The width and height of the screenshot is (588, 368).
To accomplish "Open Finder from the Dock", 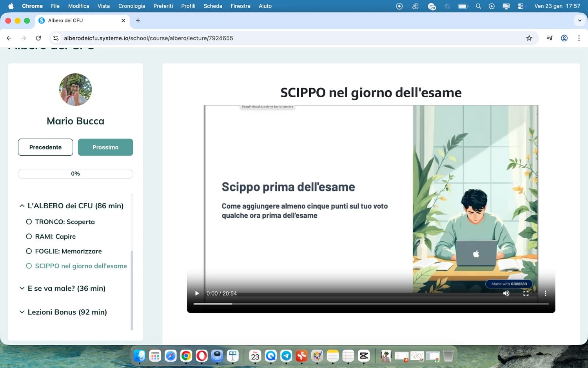I will tap(140, 356).
